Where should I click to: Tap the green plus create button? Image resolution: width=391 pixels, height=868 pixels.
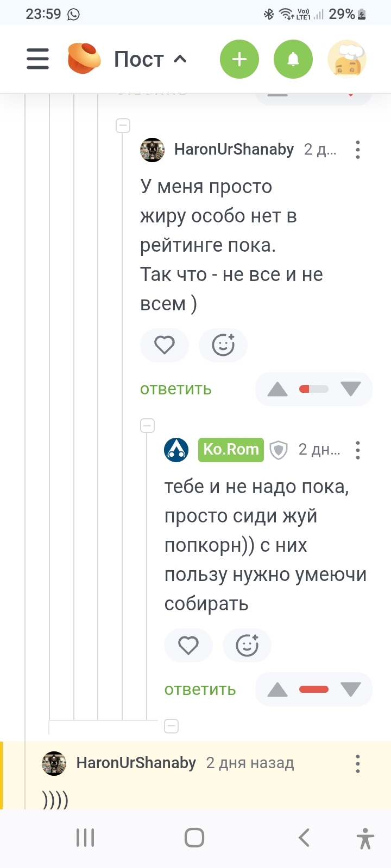239,59
